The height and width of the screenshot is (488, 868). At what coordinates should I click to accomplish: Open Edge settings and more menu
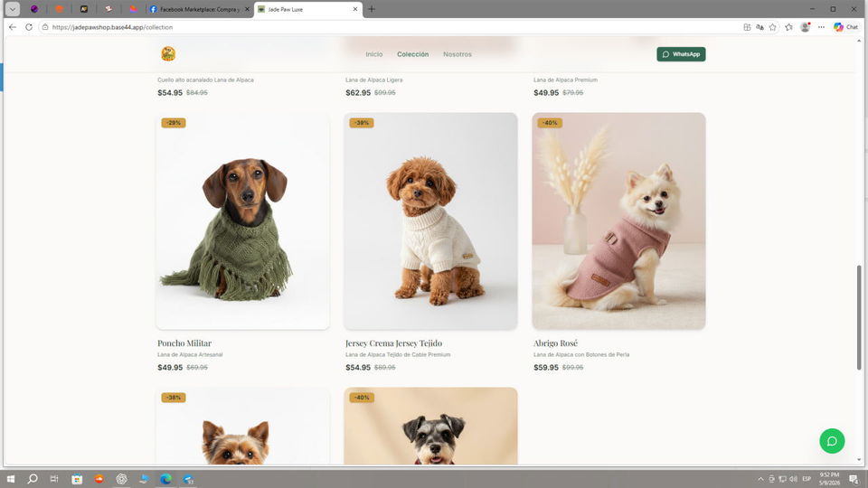click(x=821, y=27)
